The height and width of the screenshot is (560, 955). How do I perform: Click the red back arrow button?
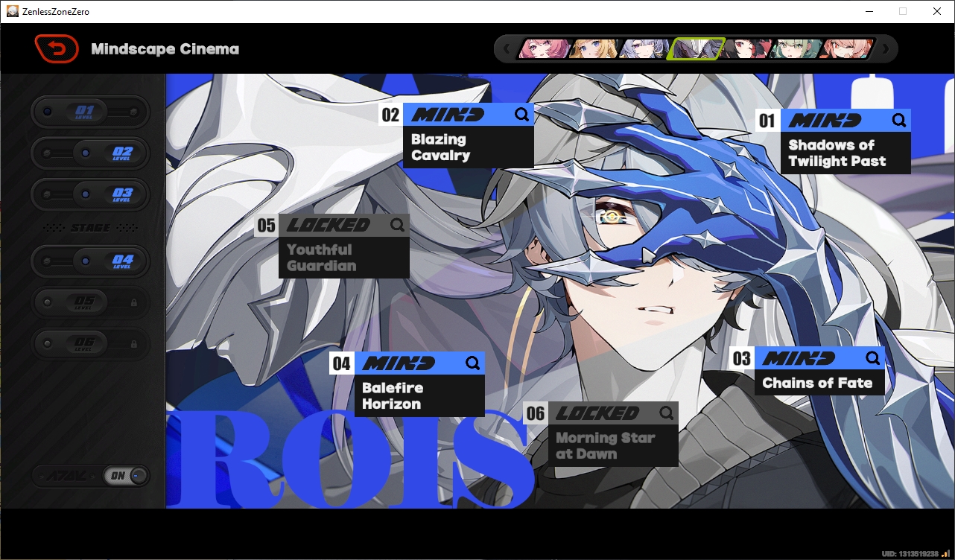pyautogui.click(x=57, y=49)
